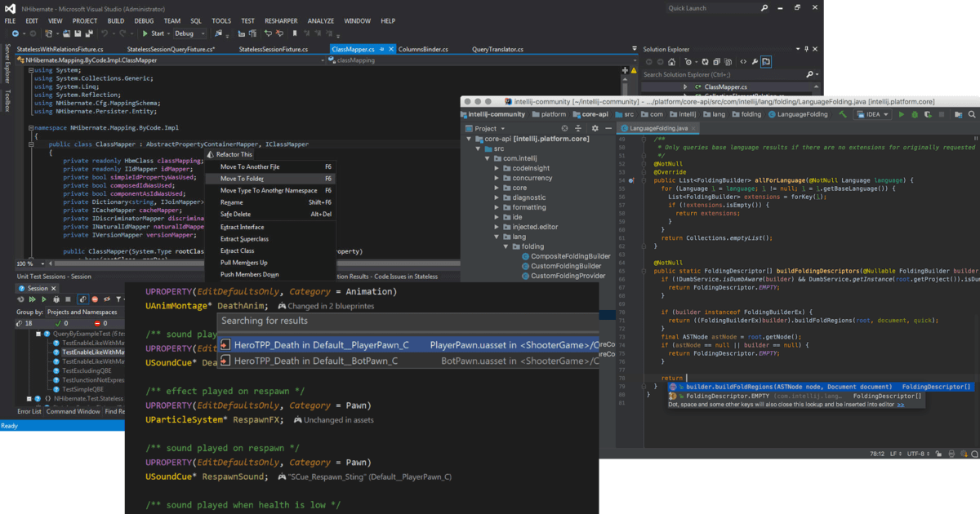This screenshot has height=514, width=980.
Task: Click the UTF-8 encoding status bar entry
Action: (918, 453)
